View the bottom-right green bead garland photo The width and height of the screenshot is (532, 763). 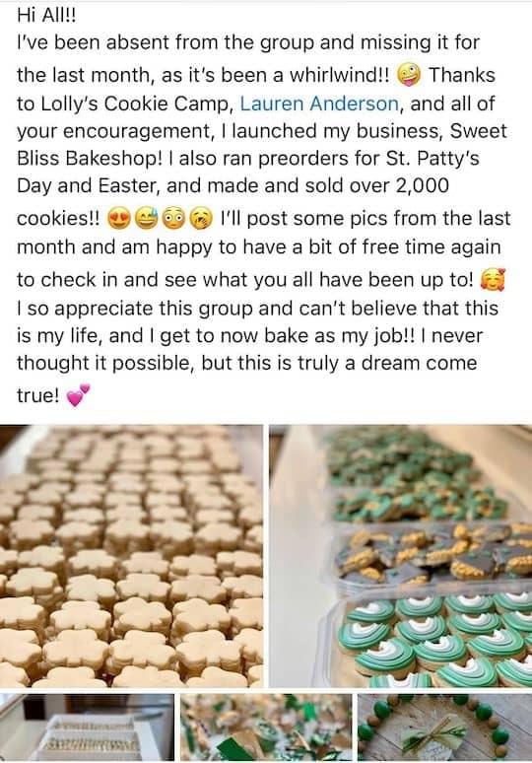pyautogui.click(x=445, y=728)
